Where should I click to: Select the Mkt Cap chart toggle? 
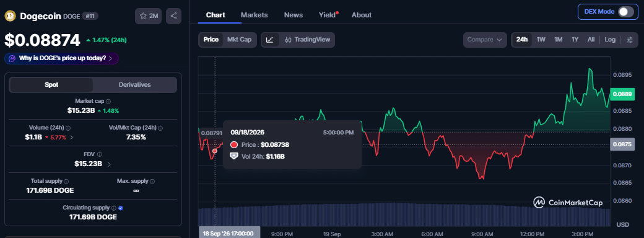[x=239, y=40]
